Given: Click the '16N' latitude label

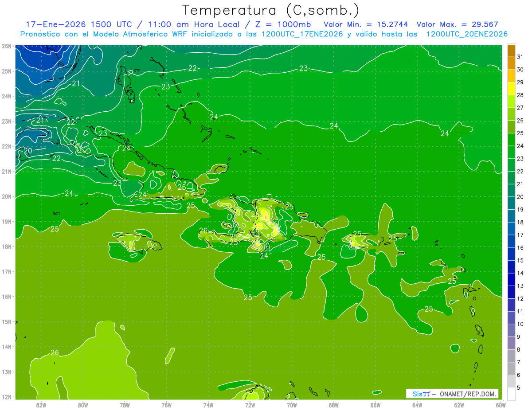Looking at the screenshot, I should (7, 297).
